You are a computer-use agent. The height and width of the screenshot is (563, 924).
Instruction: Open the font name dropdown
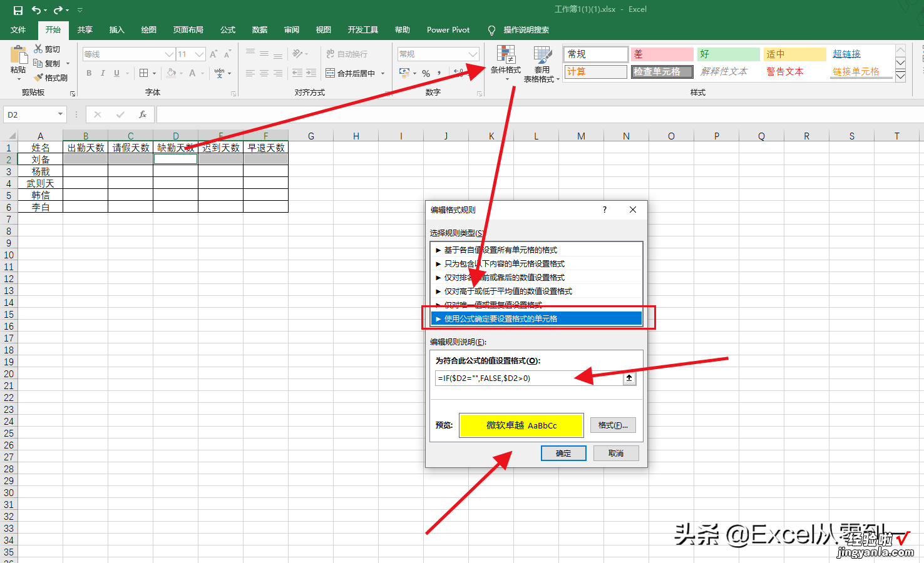169,54
